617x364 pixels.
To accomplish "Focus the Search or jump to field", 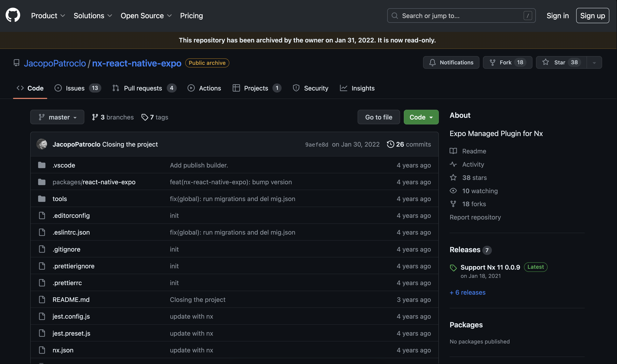I will [461, 16].
